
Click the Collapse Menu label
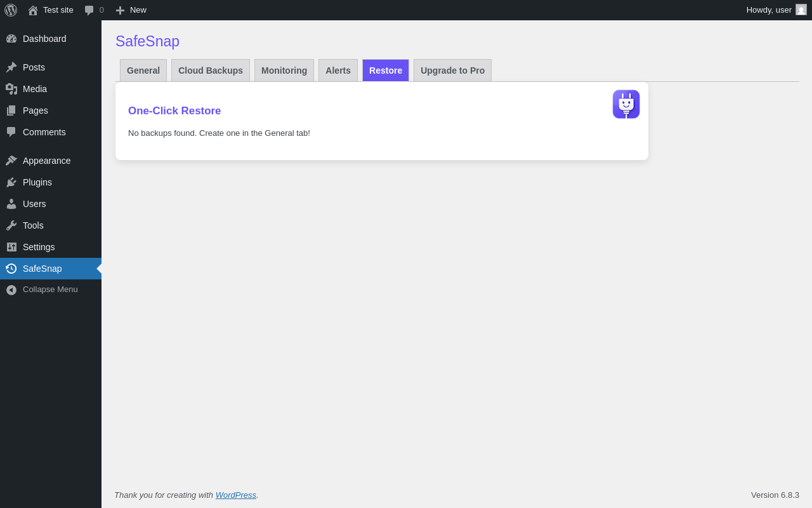point(50,290)
